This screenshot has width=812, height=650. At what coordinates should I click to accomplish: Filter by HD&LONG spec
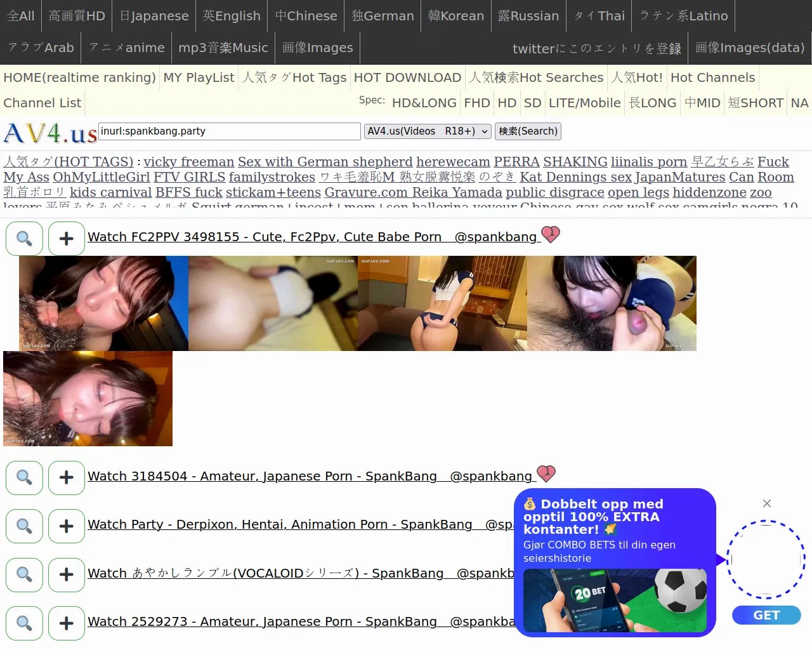[424, 103]
